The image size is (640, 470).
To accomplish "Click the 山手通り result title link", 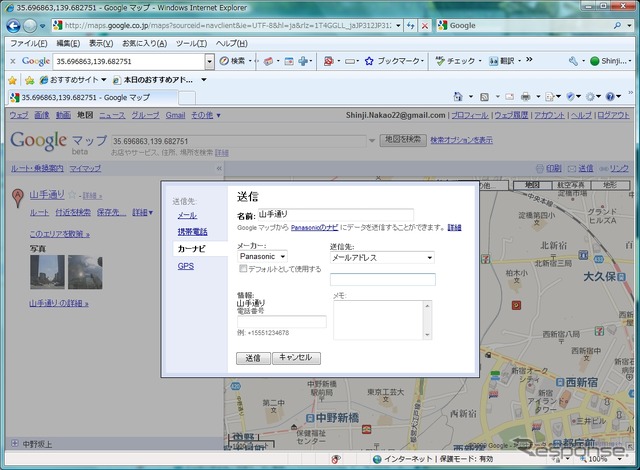I will click(x=47, y=195).
